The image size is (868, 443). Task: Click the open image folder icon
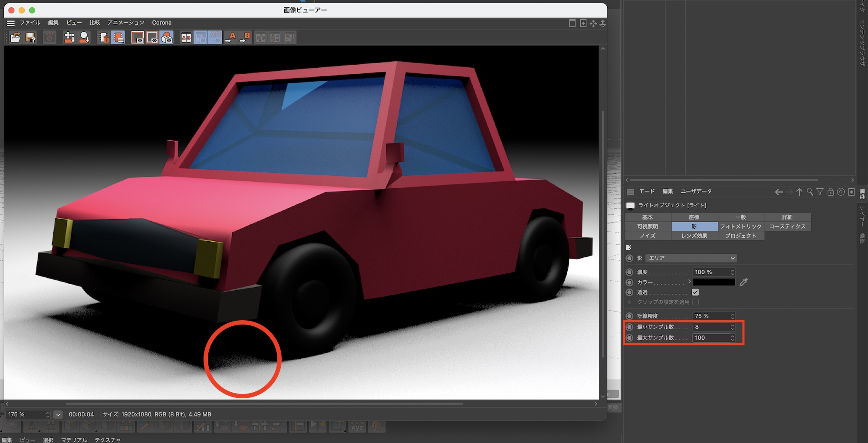coord(15,38)
